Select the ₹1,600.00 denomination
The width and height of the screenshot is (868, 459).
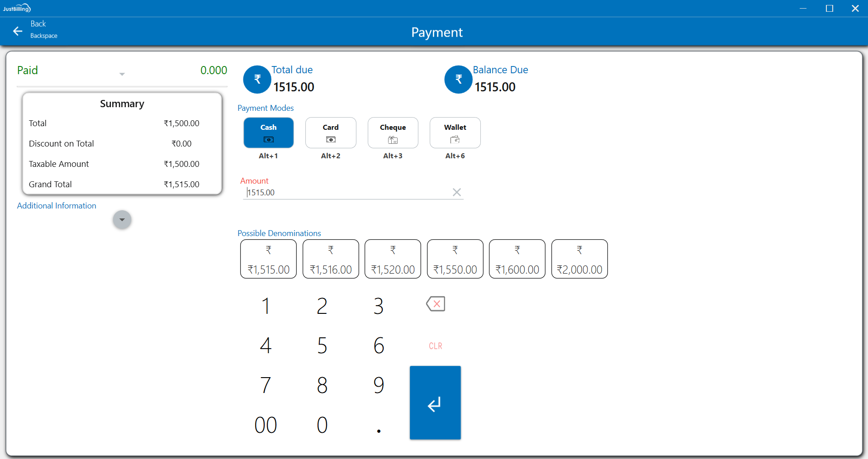click(517, 259)
